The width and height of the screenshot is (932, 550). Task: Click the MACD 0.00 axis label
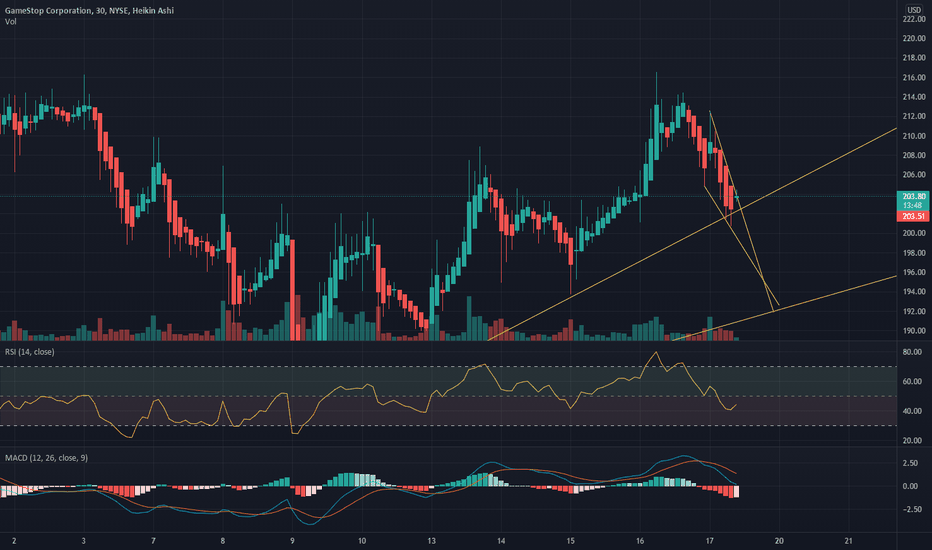911,486
